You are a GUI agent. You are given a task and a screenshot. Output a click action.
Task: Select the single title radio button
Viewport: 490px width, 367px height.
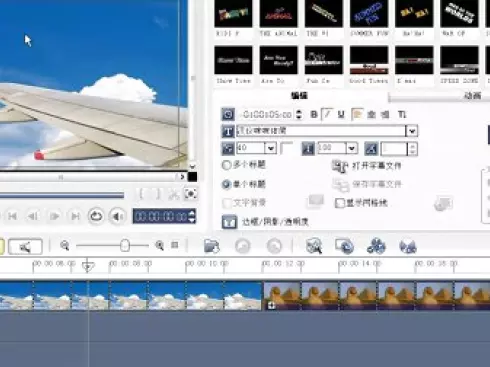click(x=226, y=184)
